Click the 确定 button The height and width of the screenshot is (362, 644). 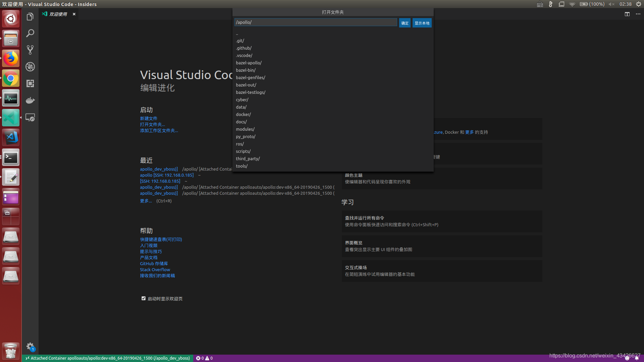point(405,23)
